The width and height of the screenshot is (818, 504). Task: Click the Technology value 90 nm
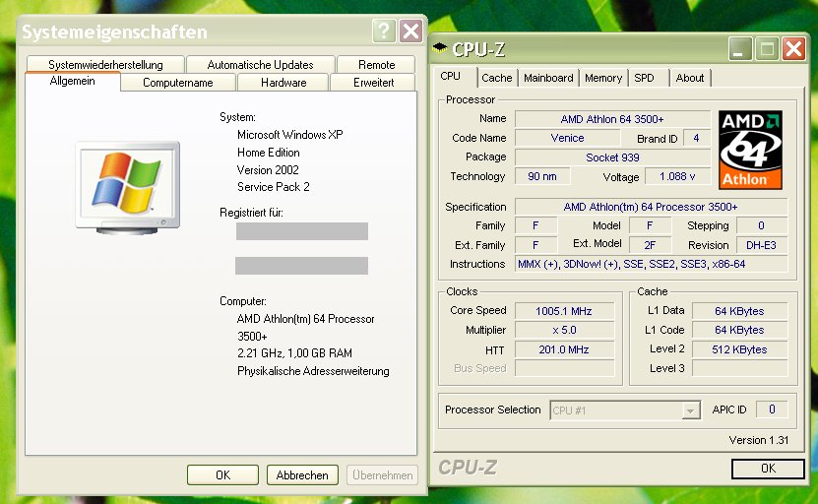[x=542, y=176]
